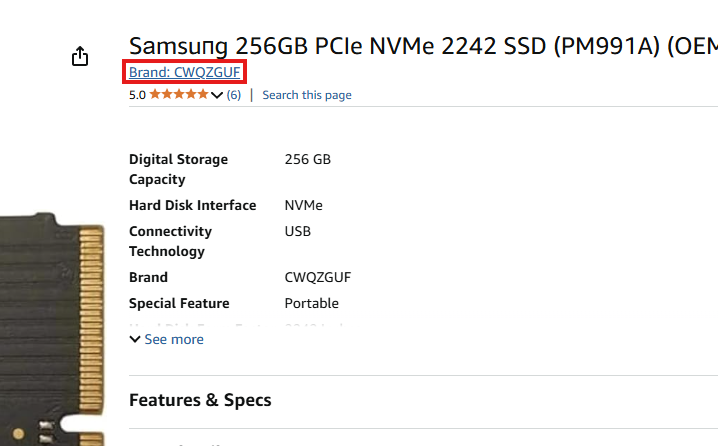Image resolution: width=718 pixels, height=446 pixels.
Task: Click the NVMe interface value
Action: [x=304, y=205]
